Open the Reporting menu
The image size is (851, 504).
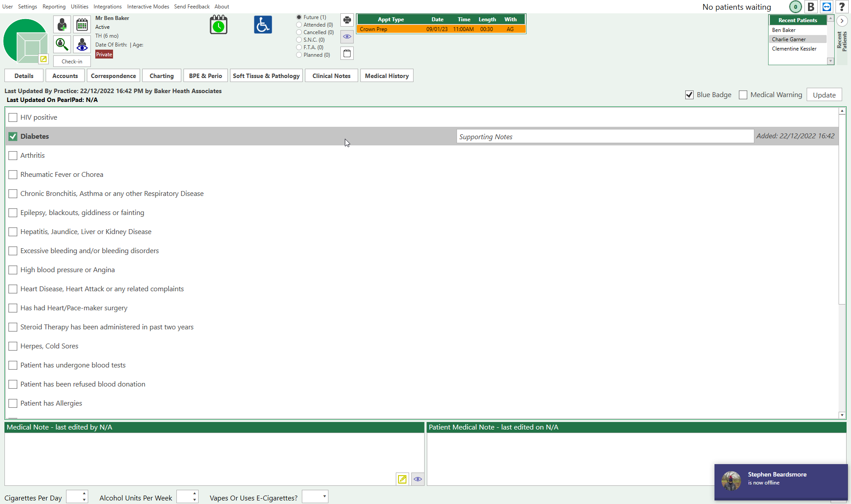[x=54, y=7]
